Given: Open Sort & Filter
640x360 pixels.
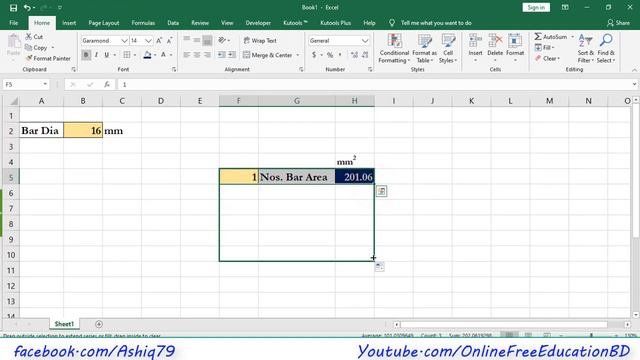Looking at the screenshot, I should click(586, 49).
